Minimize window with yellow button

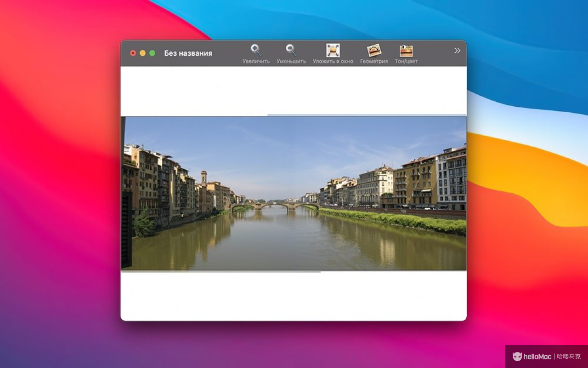coord(143,53)
